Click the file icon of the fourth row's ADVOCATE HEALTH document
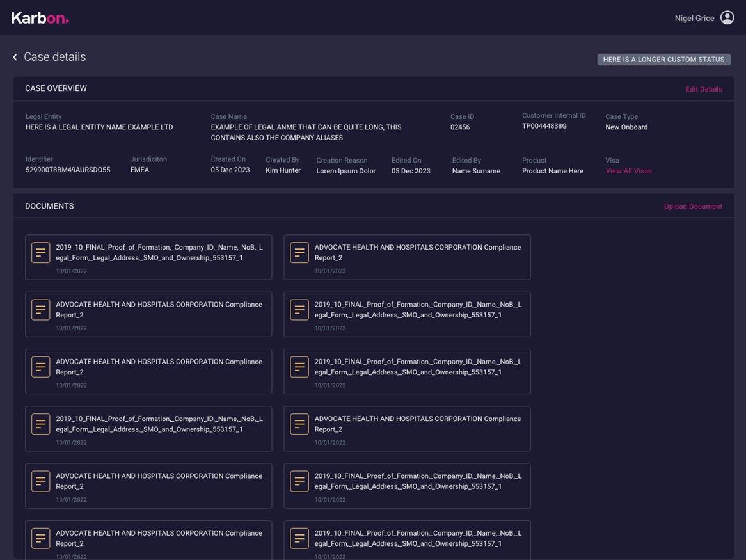Screen dimensions: 746x560 (x=299, y=424)
